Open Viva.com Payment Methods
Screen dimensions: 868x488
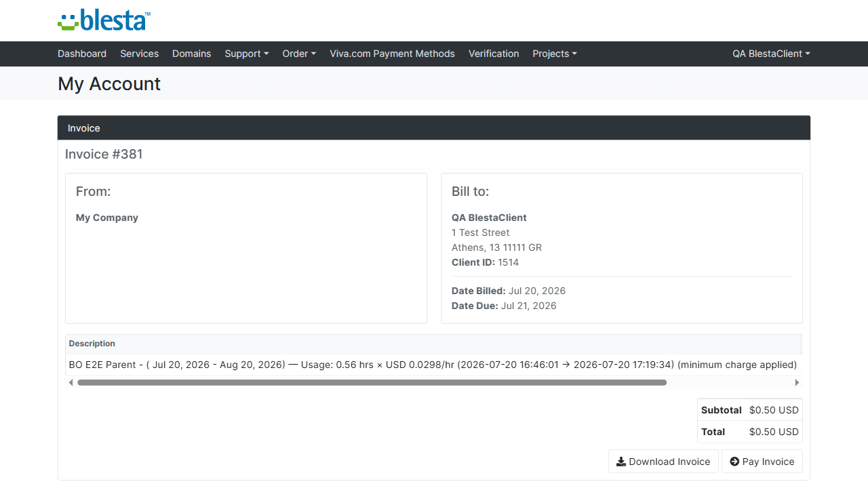(392, 54)
